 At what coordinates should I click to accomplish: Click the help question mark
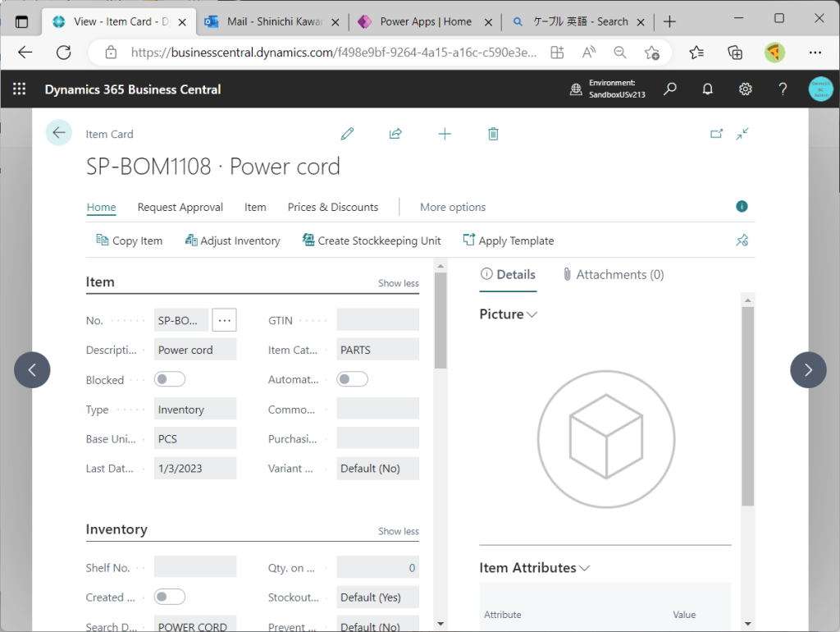783,89
